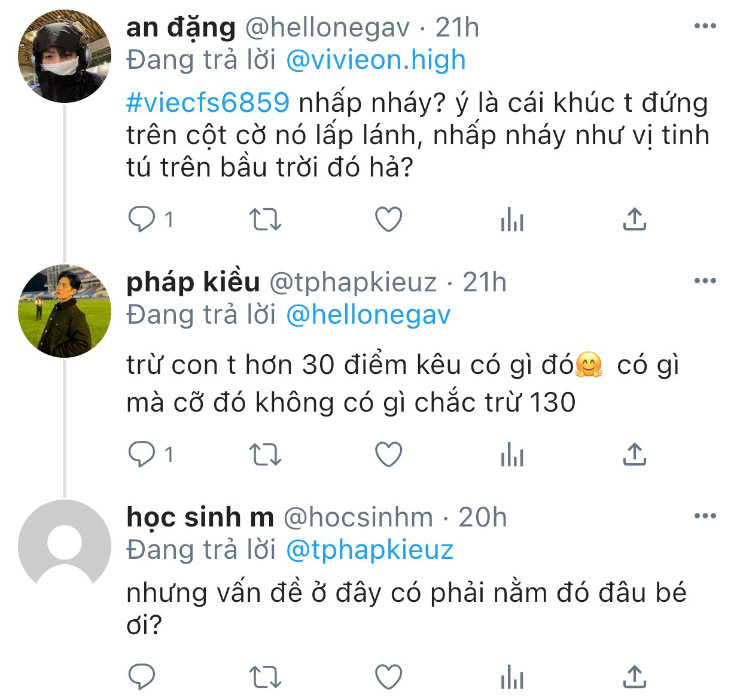Open pháp kiều's profile picture

pos(65,311)
